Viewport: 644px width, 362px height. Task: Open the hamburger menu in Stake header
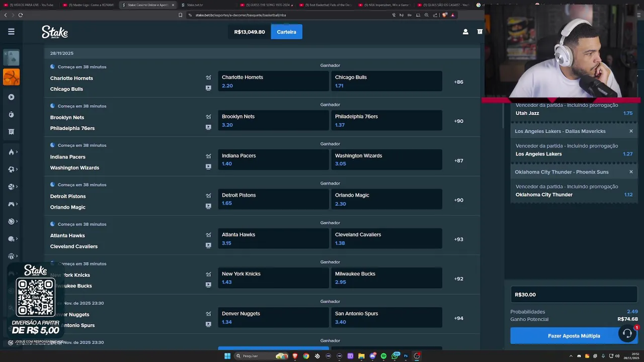(x=11, y=32)
